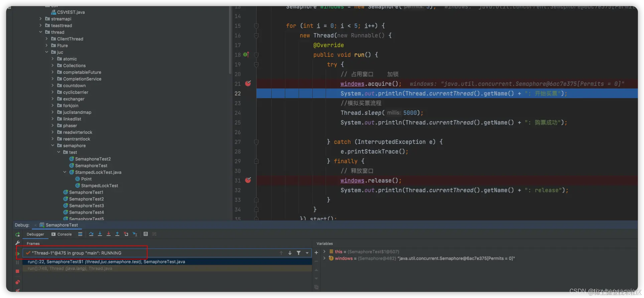The height and width of the screenshot is (298, 644).
Task: Open the thread selector dropdown arrow
Action: 307,253
